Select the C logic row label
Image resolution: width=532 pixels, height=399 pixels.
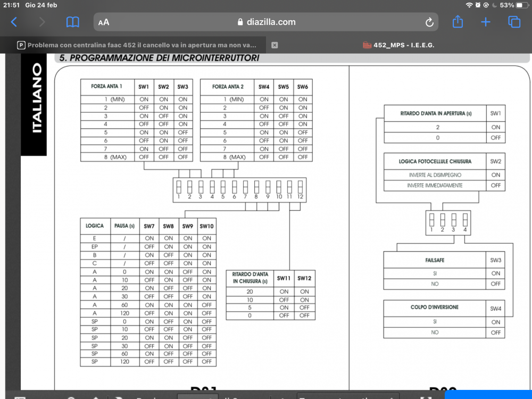[94, 263]
